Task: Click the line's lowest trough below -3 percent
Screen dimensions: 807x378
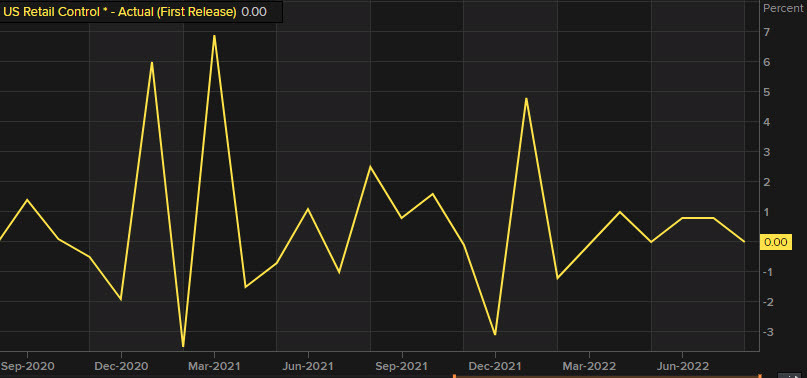Action: click(x=183, y=347)
